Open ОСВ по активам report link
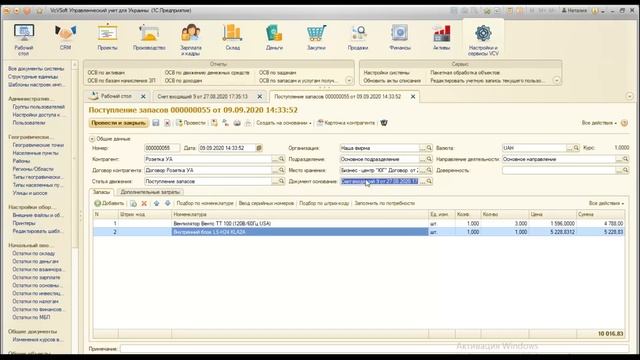This screenshot has height=360, width=640. [x=106, y=73]
